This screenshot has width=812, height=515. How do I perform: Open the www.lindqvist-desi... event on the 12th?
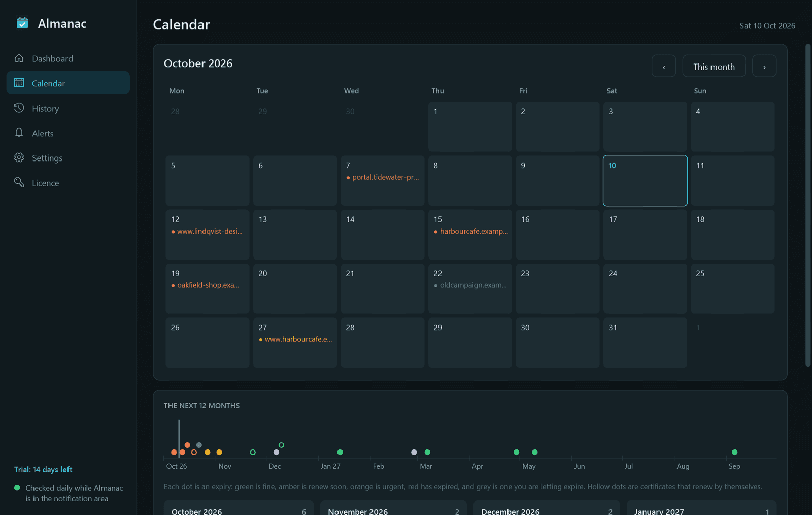pyautogui.click(x=207, y=231)
